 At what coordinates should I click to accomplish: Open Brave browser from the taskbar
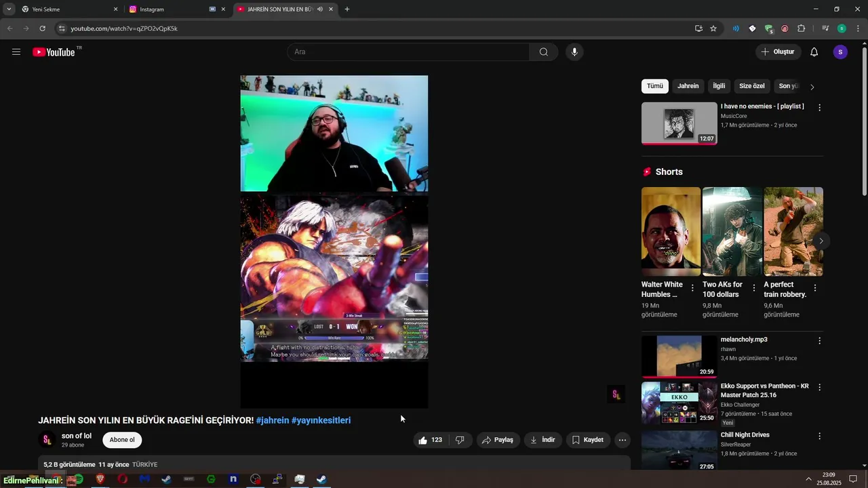point(100,479)
